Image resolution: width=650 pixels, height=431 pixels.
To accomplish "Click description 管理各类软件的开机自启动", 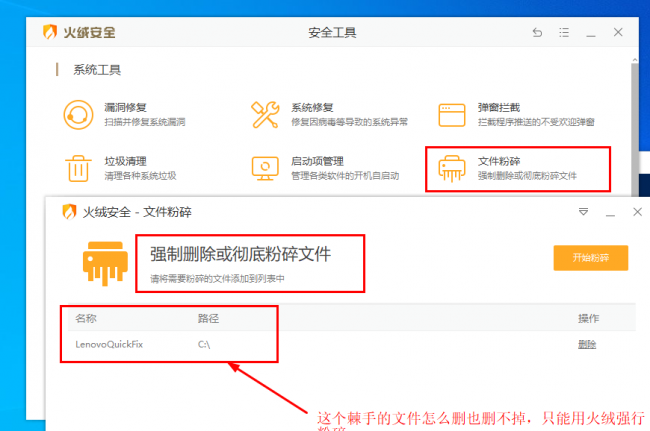I will click(x=345, y=176).
